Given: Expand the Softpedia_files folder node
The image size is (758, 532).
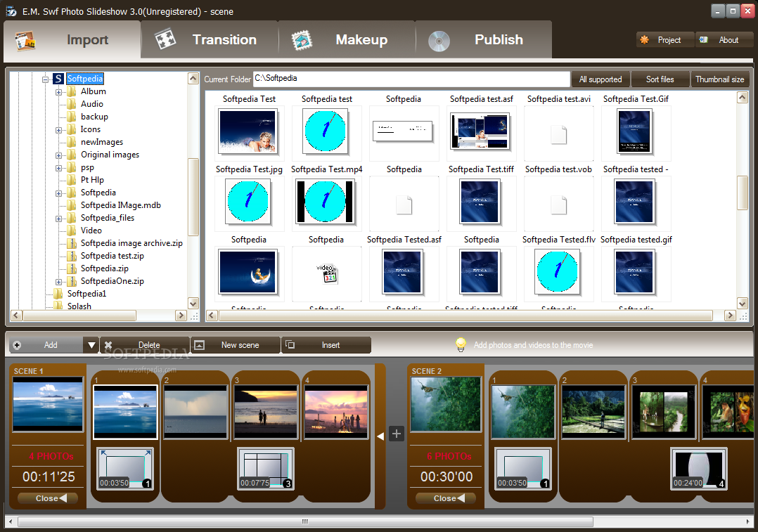Looking at the screenshot, I should pyautogui.click(x=58, y=219).
